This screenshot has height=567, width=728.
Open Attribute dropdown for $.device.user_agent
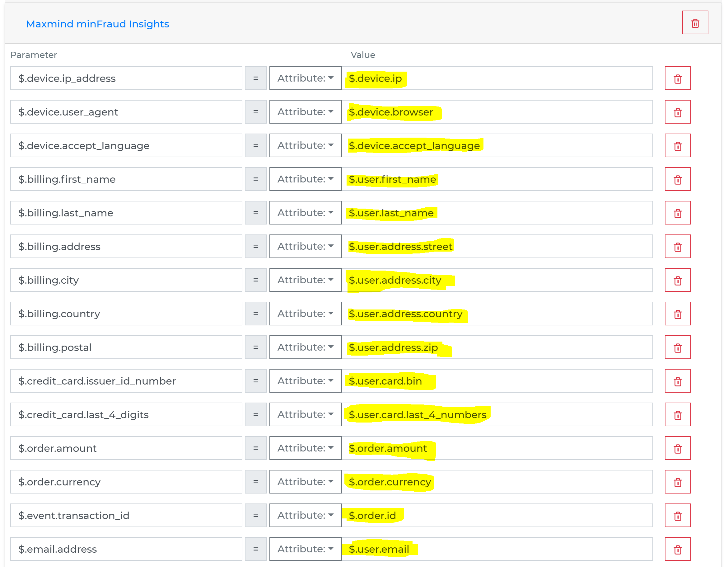pyautogui.click(x=305, y=112)
